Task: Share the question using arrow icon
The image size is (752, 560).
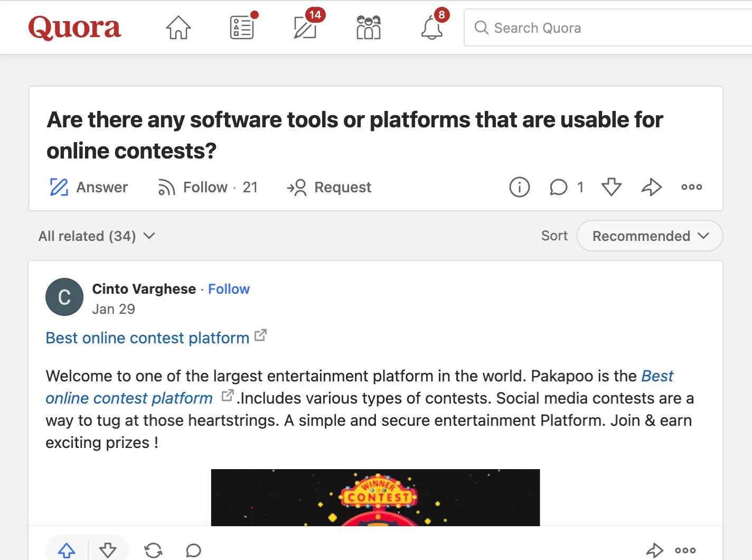Action: [652, 187]
